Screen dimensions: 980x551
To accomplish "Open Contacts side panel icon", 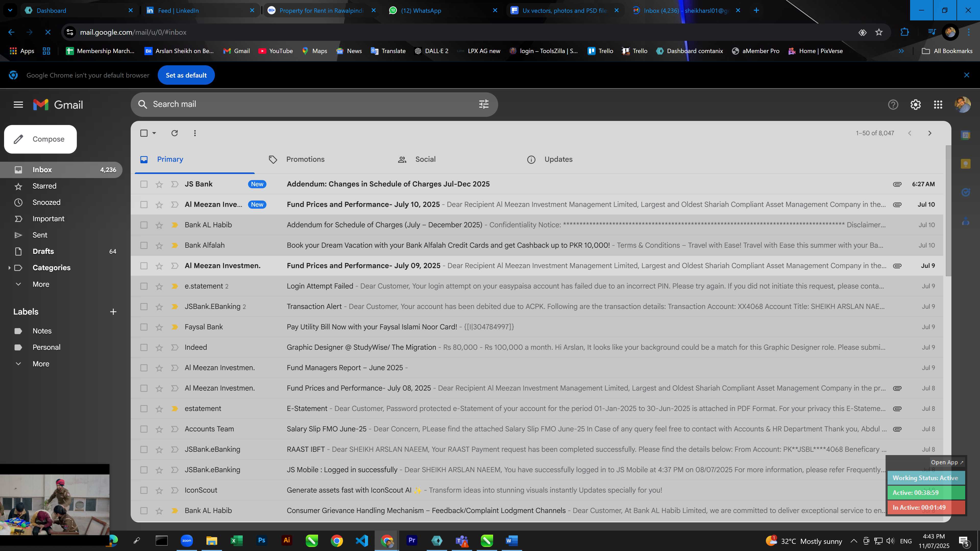I will tap(965, 221).
